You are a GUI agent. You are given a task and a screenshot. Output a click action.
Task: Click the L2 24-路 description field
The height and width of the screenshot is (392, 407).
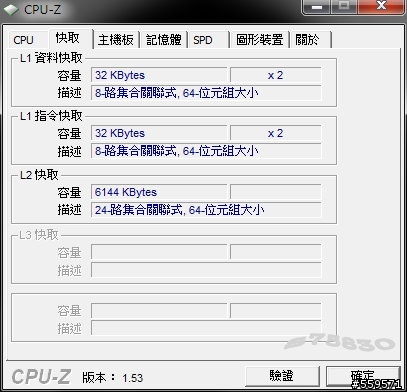pos(206,210)
